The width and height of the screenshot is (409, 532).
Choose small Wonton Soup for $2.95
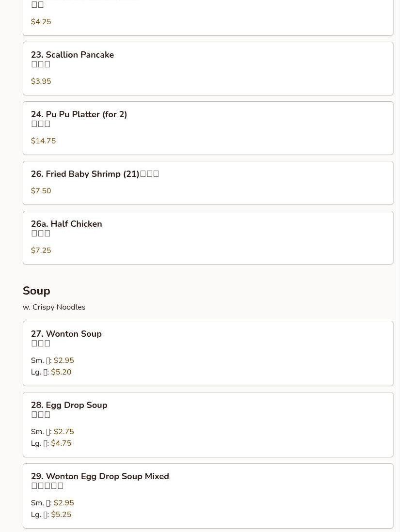tap(63, 360)
